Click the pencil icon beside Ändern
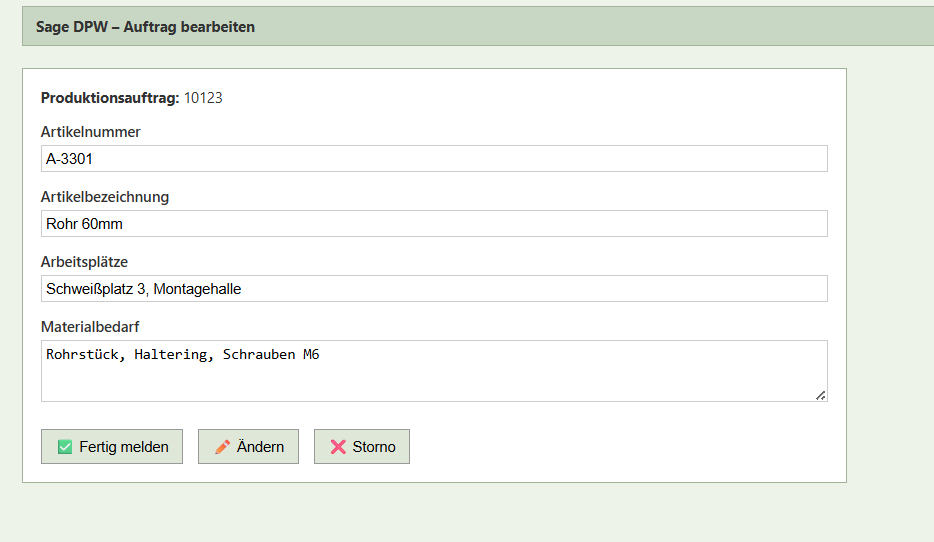 pyautogui.click(x=222, y=447)
